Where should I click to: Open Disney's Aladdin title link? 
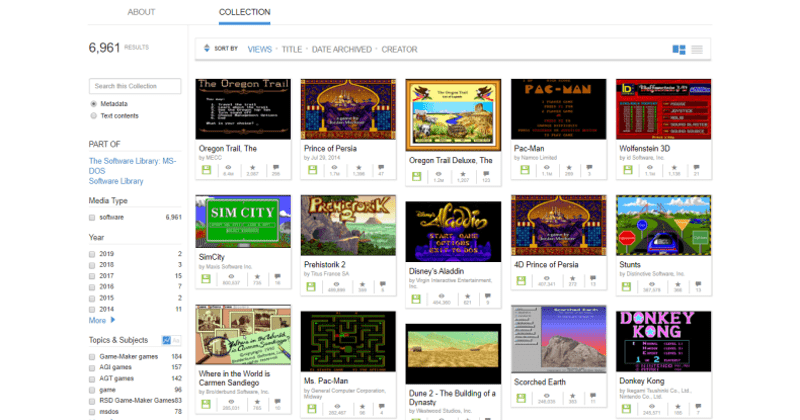coord(436,271)
